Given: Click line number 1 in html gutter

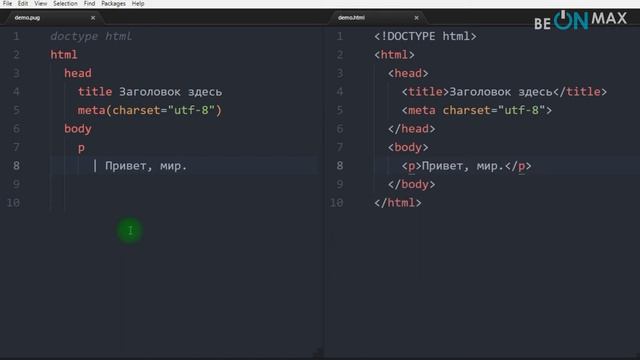Looking at the screenshot, I should click(340, 36).
